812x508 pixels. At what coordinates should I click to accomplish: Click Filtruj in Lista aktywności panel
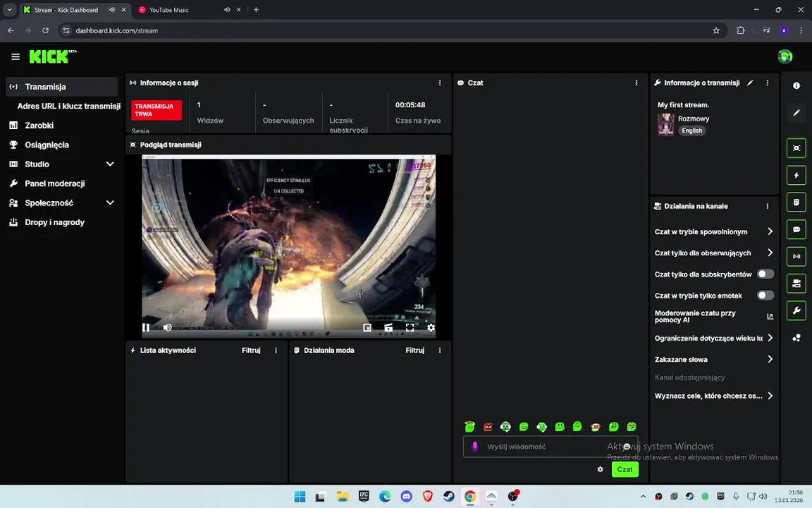pos(251,350)
